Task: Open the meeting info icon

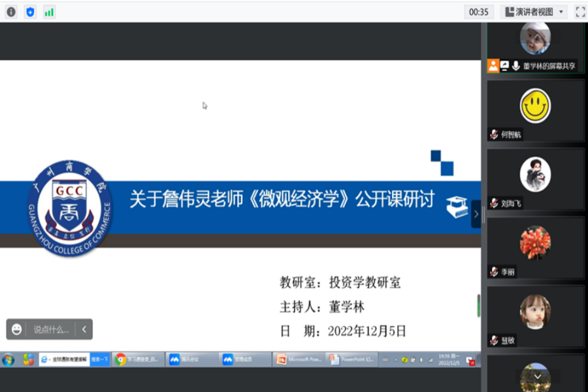Action: pyautogui.click(x=10, y=11)
